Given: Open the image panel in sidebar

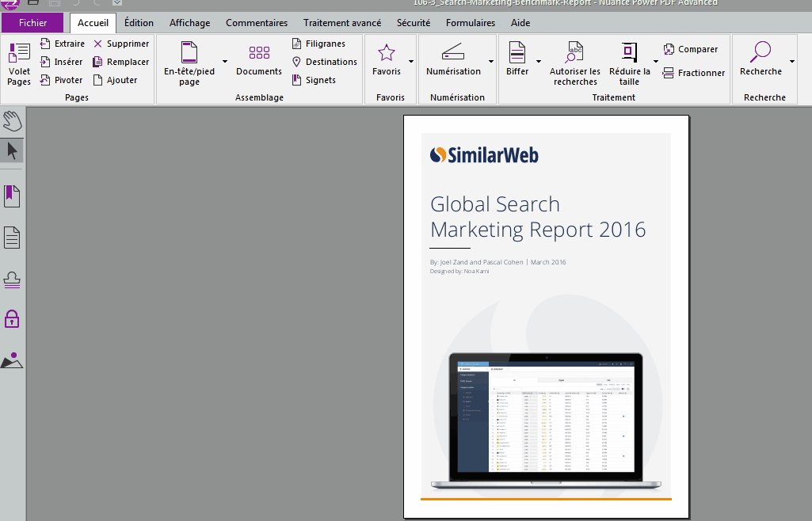Looking at the screenshot, I should [12, 360].
